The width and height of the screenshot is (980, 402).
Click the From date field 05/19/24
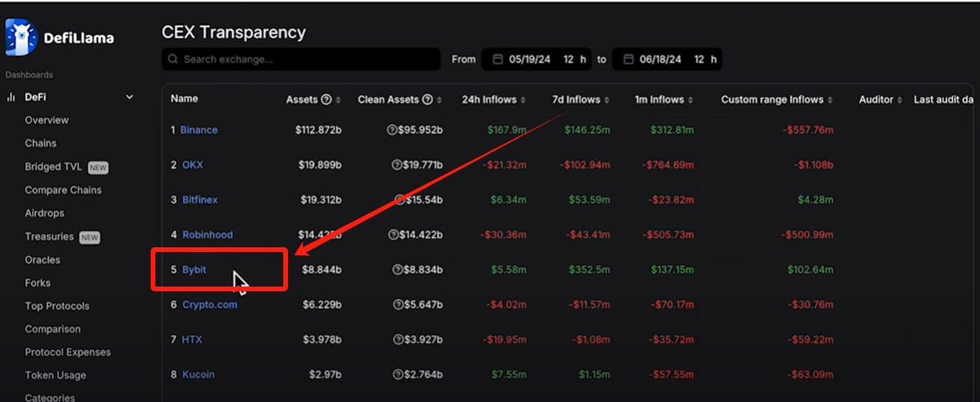(x=530, y=60)
